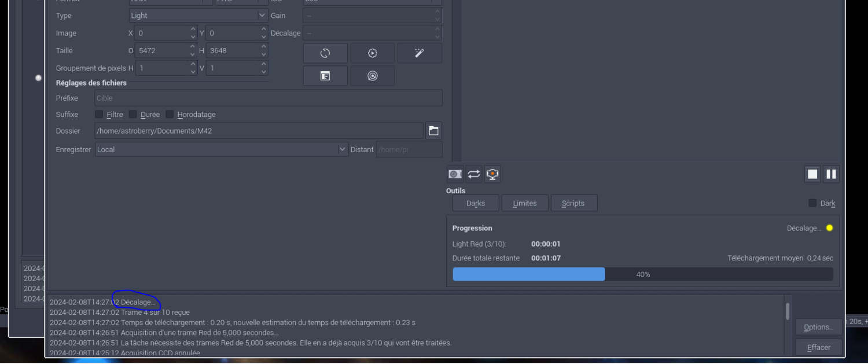
Task: Start live video with the concentric circles icon
Action: pyautogui.click(x=372, y=75)
